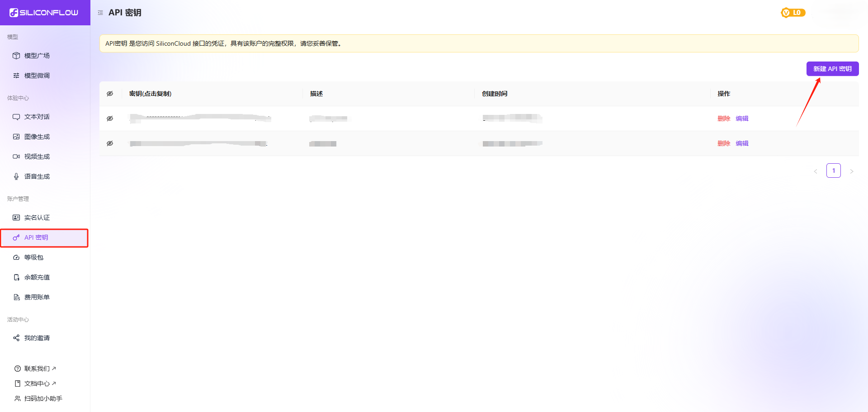Open 模型广场 from the sidebar
Image resolution: width=868 pixels, height=412 pixels.
37,56
